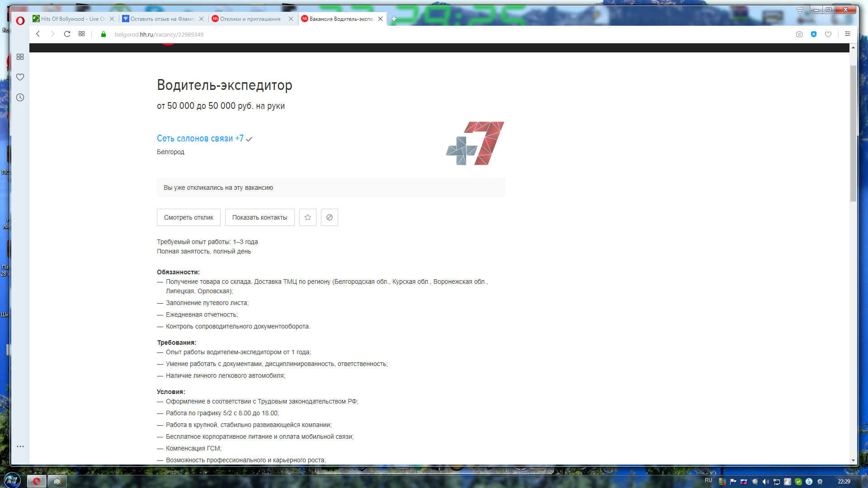868x488 pixels.
Task: Click the +7 company logo
Action: (475, 143)
